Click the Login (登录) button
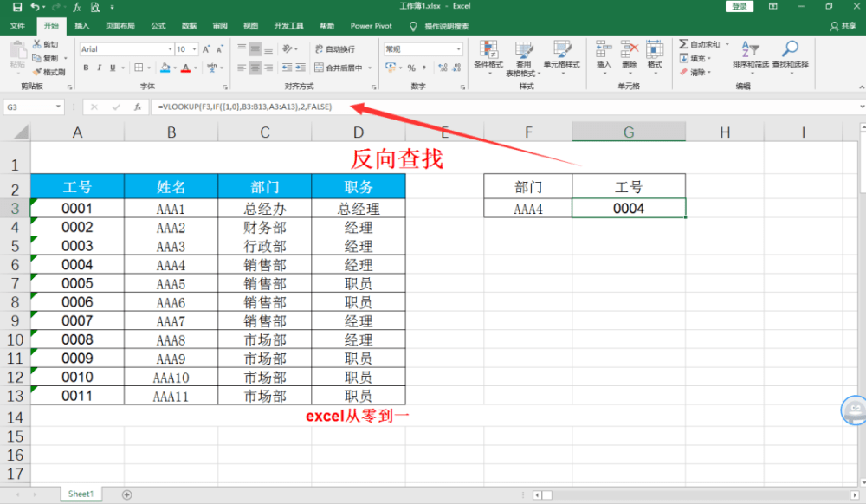866x504 pixels. tap(739, 6)
